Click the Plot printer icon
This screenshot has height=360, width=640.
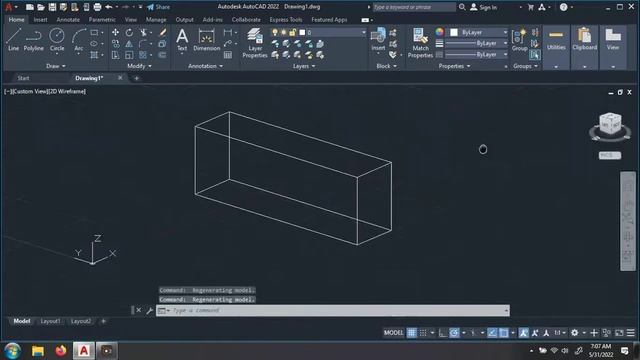(97, 7)
